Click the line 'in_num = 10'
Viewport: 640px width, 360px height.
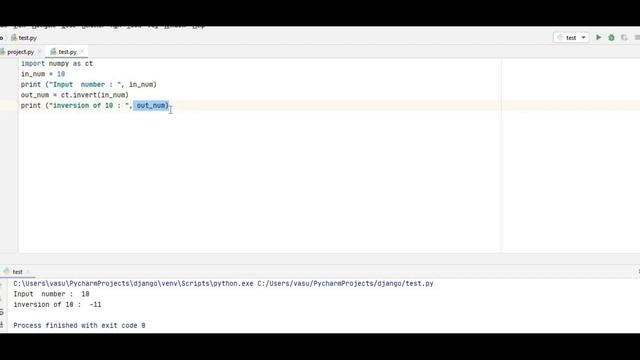pos(43,74)
